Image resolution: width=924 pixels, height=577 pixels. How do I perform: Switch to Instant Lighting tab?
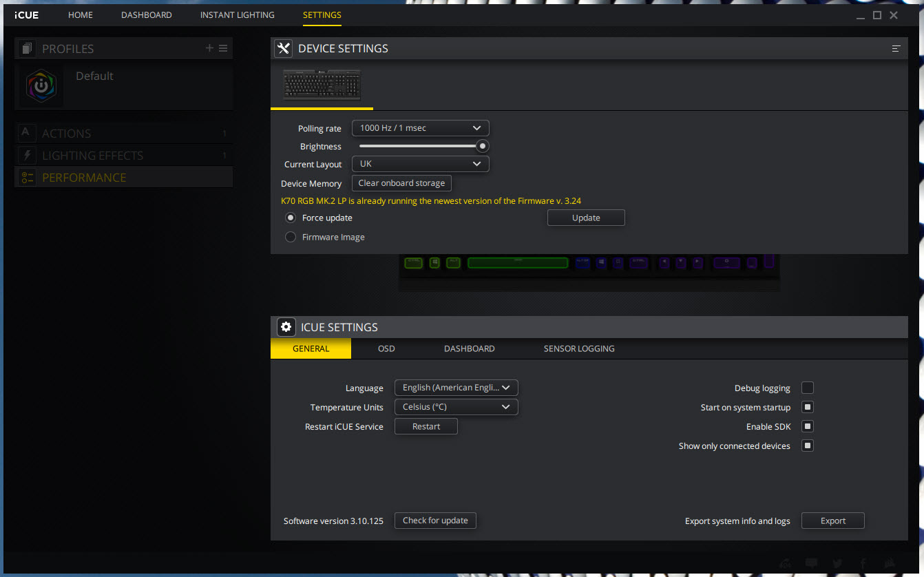(237, 14)
